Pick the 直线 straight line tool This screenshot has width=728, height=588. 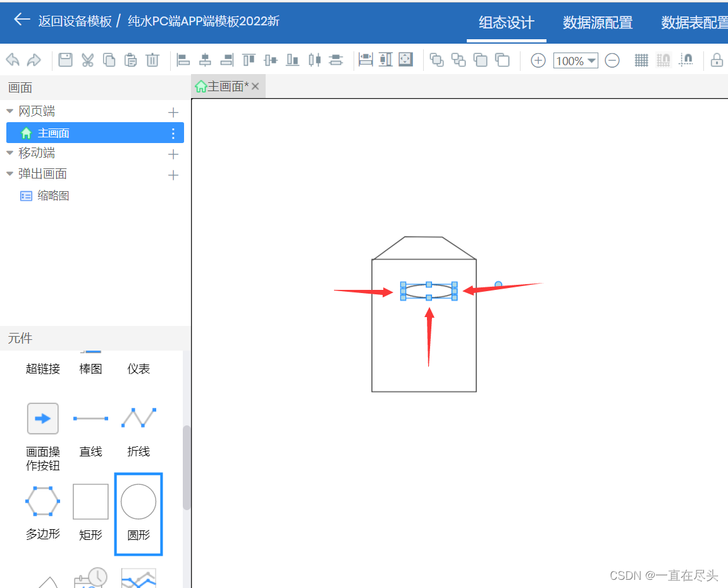click(90, 418)
